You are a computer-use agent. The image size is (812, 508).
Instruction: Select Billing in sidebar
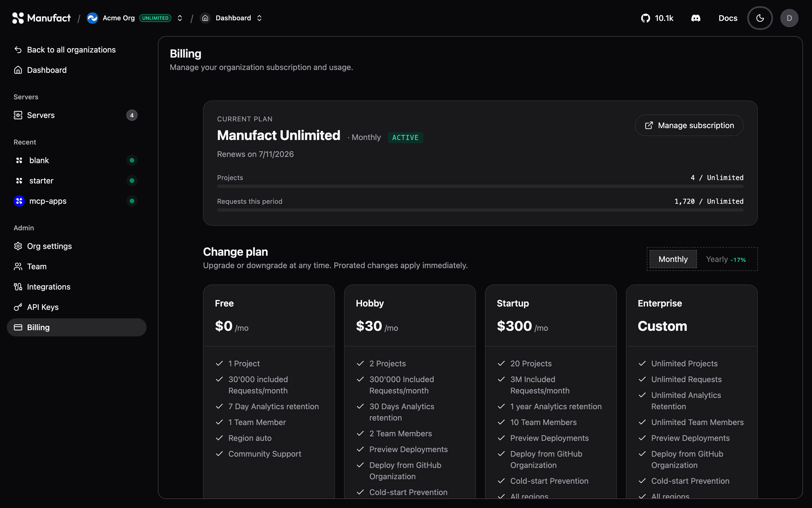pyautogui.click(x=76, y=327)
